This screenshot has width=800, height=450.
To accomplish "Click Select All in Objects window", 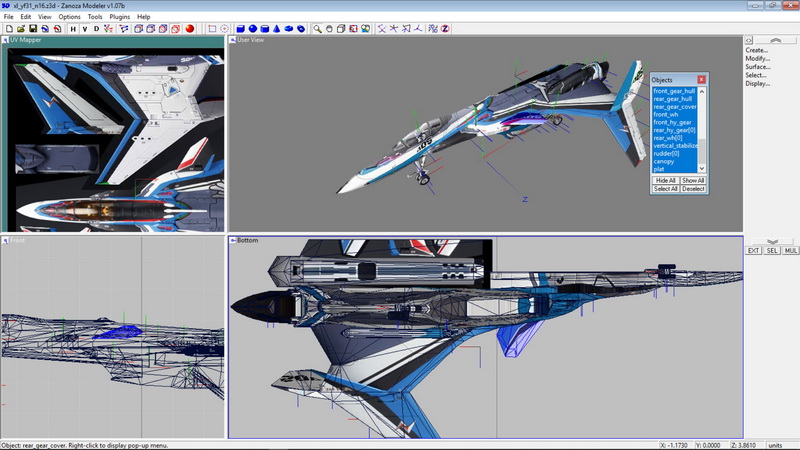I will click(665, 189).
